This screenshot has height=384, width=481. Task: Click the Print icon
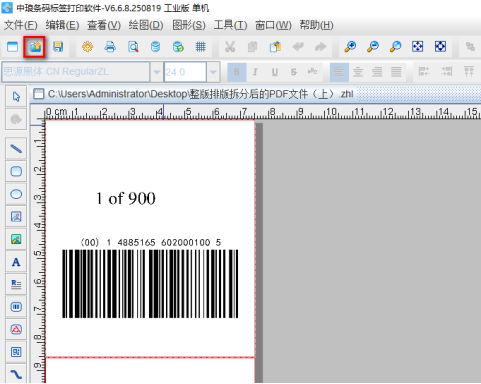pyautogui.click(x=110, y=47)
